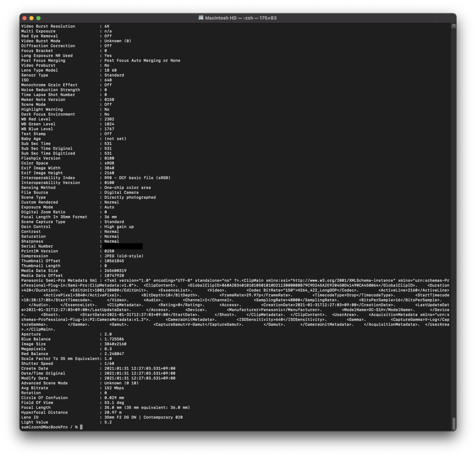This screenshot has height=457, width=476.
Task: Click Lens ID "35mm F2 DG DN | Contemporary 020"
Action: click(x=144, y=417)
